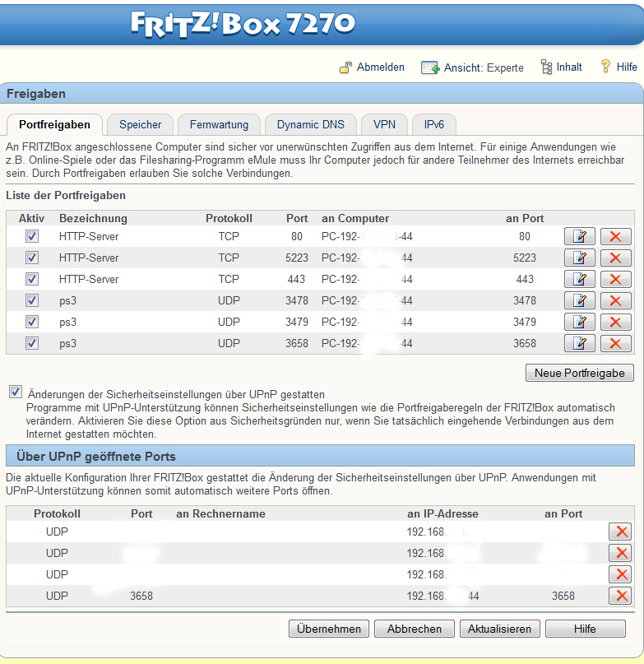This screenshot has height=664, width=644.
Task: Click the Liste der Portfreigaben heading
Action: coord(66,195)
